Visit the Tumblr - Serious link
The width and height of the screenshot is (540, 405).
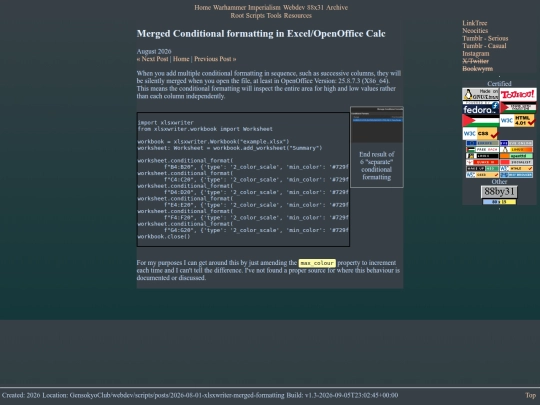[x=485, y=38]
